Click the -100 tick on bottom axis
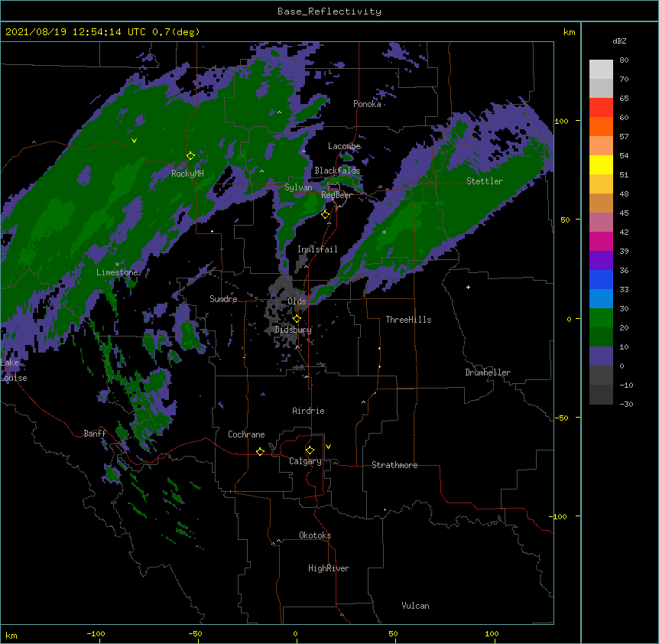Image resolution: width=659 pixels, height=644 pixels. pos(96,633)
